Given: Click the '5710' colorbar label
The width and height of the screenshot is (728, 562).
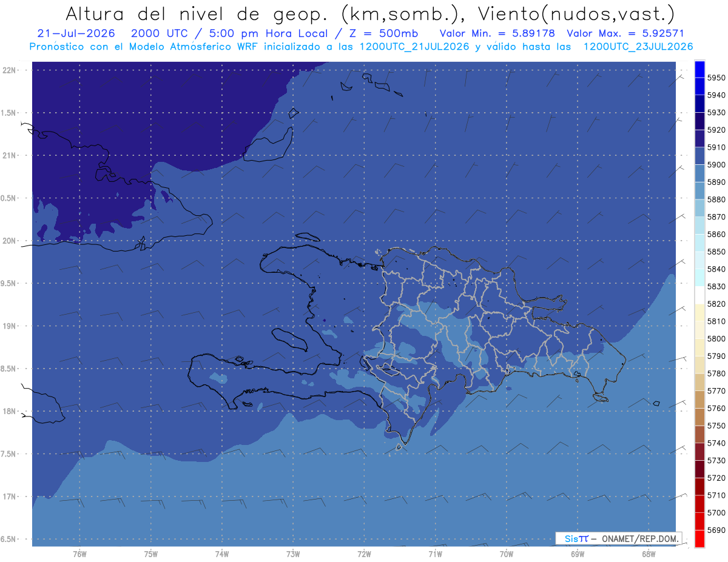Looking at the screenshot, I should (716, 495).
